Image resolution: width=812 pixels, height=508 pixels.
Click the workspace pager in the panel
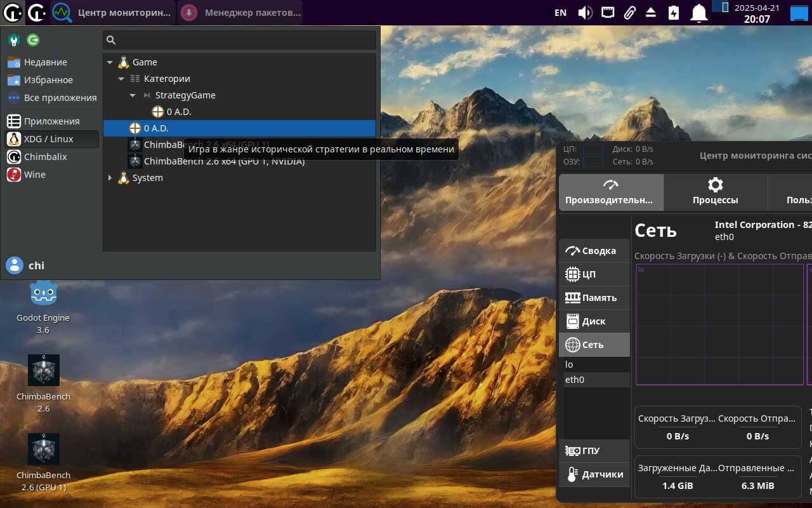coord(719,6)
